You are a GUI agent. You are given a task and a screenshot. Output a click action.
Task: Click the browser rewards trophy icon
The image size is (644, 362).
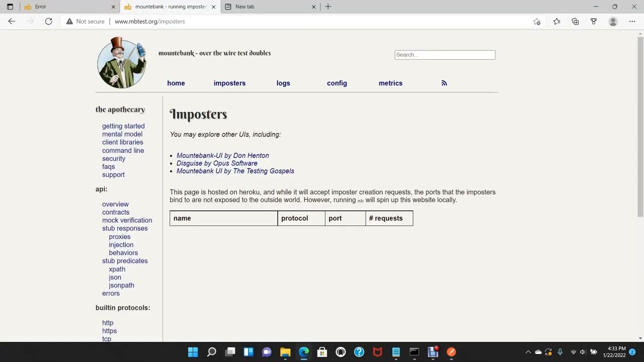[594, 21]
